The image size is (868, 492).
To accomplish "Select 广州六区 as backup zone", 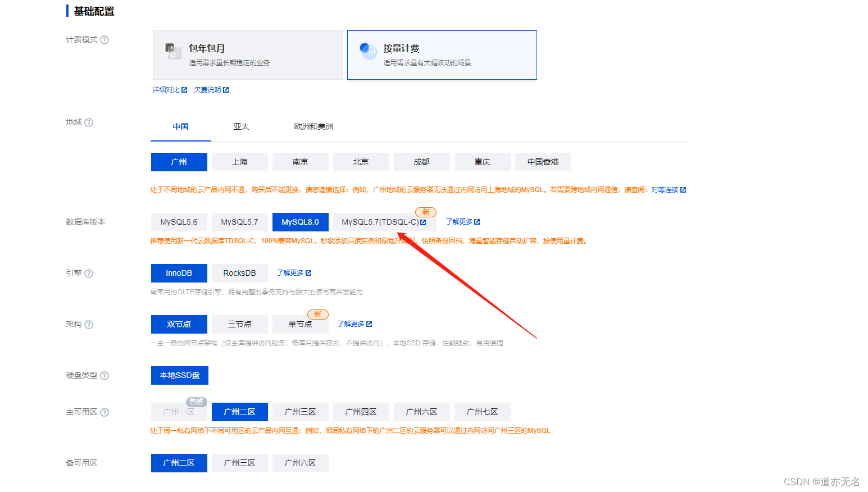I will click(x=301, y=463).
